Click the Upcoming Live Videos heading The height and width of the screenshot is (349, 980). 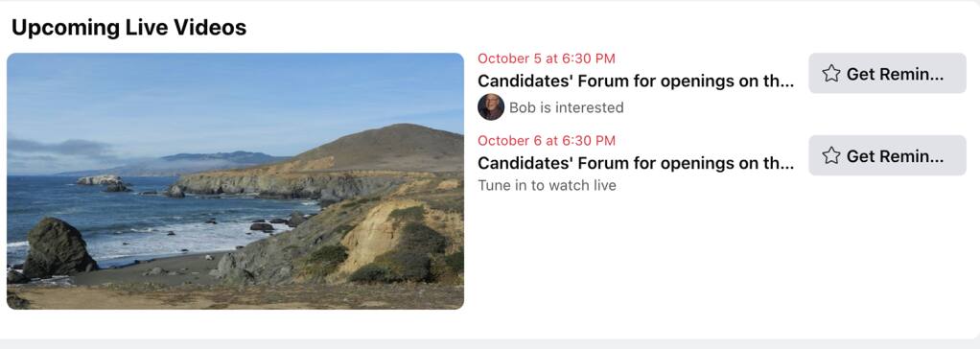tap(128, 28)
